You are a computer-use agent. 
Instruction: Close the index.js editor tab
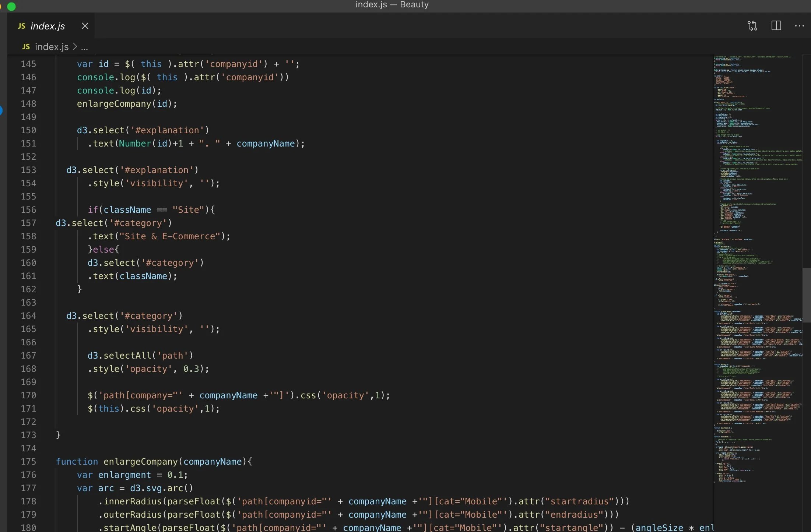(85, 26)
